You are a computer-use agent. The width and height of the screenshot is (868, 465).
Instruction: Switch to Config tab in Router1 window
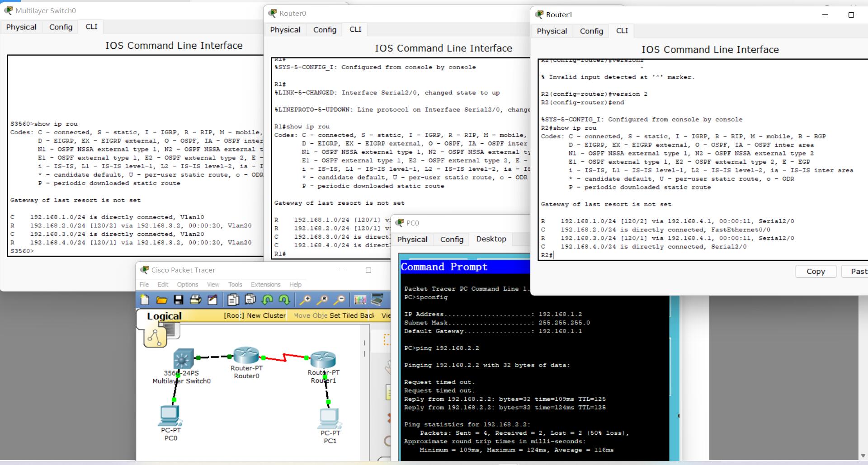click(x=591, y=31)
